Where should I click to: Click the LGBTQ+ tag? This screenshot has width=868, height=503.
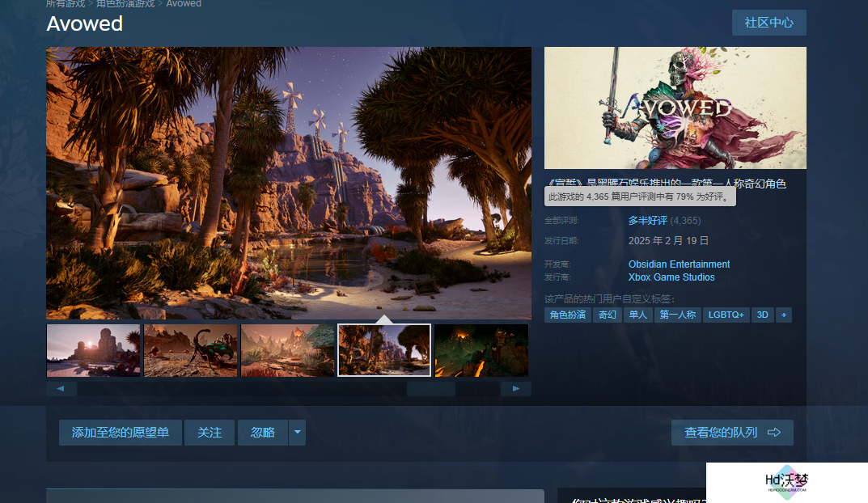(x=726, y=315)
